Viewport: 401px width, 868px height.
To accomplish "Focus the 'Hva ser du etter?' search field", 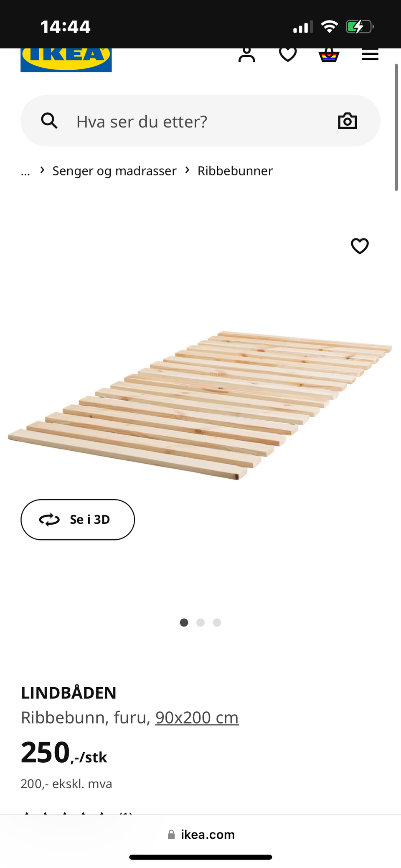I will point(200,121).
